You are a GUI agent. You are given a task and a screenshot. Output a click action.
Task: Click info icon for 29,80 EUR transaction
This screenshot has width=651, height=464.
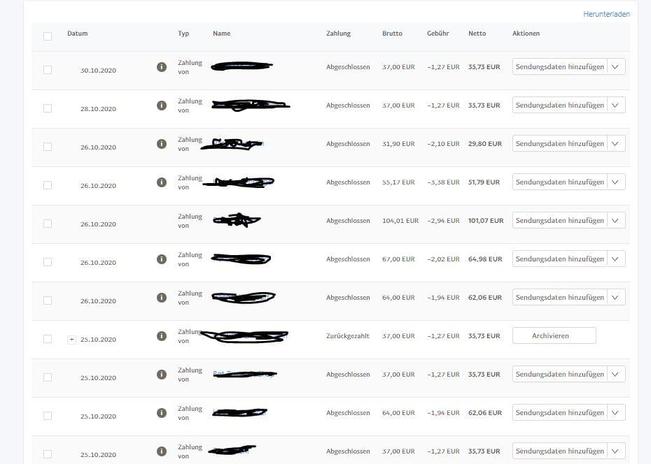[162, 144]
